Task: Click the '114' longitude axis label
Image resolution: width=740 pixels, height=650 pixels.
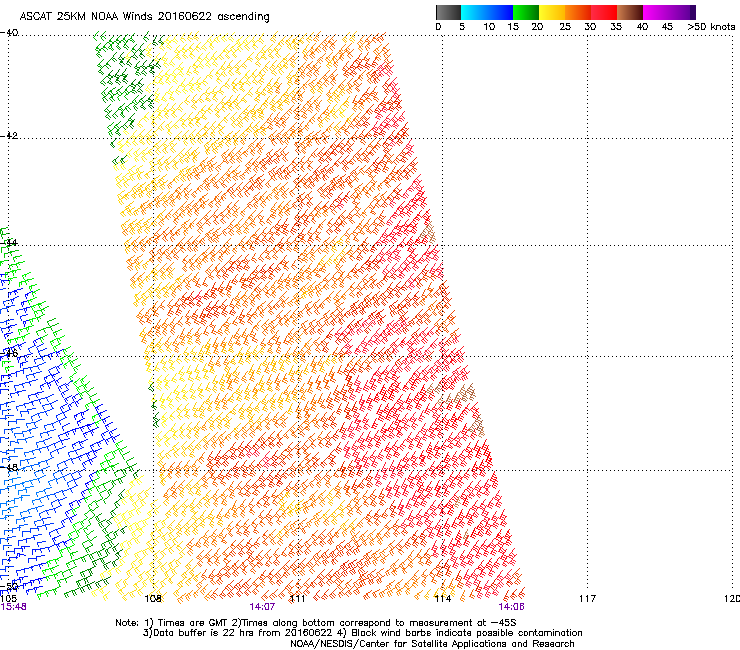Action: [443, 599]
